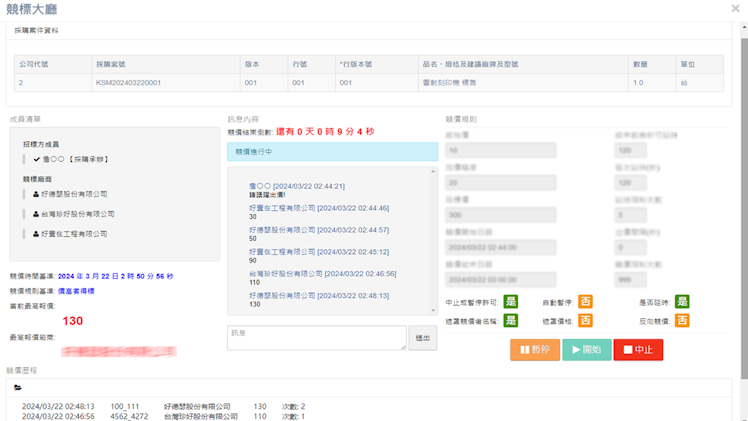The width and height of the screenshot is (748, 421).
Task: Click the 好得慧股份有限公司 message at 02:48:13
Action: coord(319,296)
